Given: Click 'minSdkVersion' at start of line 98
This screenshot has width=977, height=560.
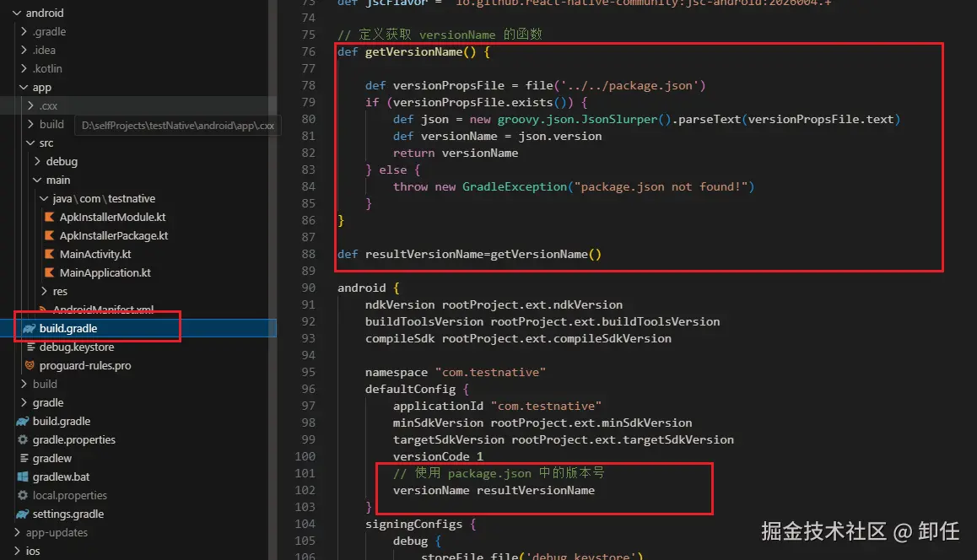Looking at the screenshot, I should pos(438,423).
